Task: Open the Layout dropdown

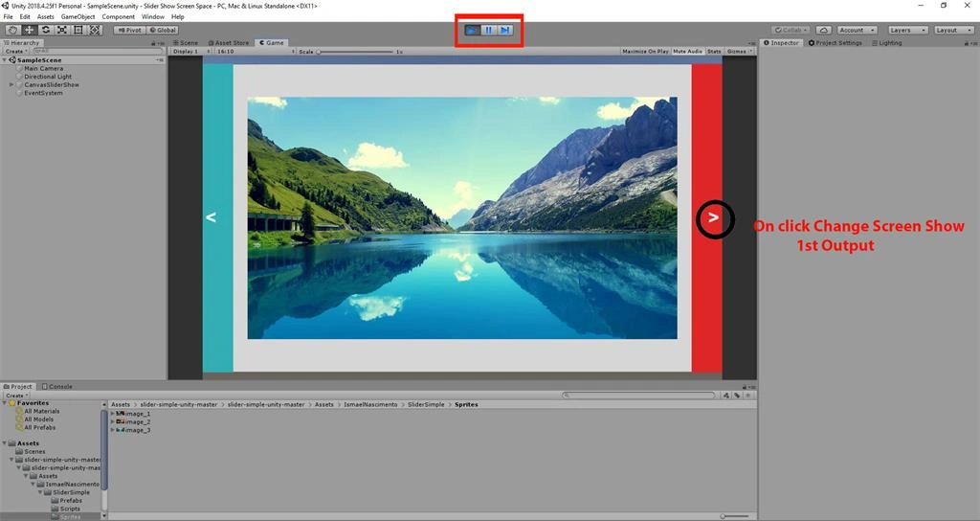Action: (954, 30)
